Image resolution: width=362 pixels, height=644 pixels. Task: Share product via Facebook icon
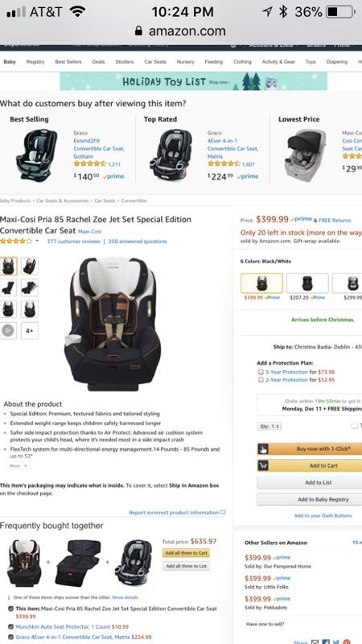point(326,642)
